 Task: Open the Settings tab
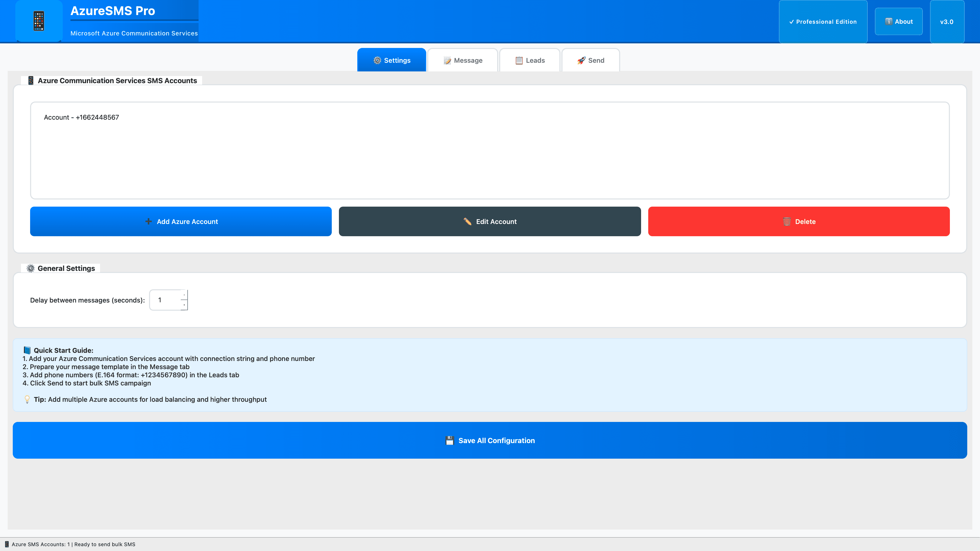coord(391,60)
